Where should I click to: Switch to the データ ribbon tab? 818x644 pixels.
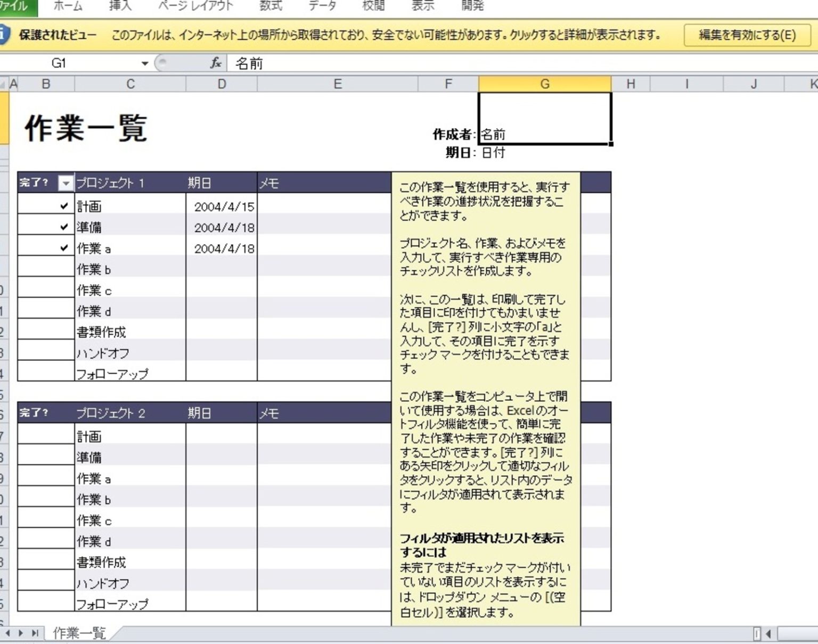[x=322, y=6]
